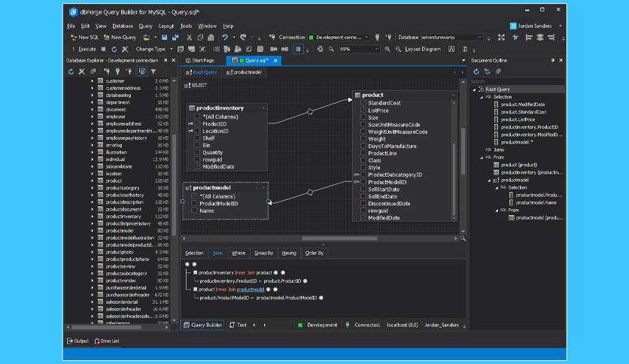Image resolution: width=629 pixels, height=364 pixels.
Task: Click the Save icon in toolbar
Action: click(165, 38)
